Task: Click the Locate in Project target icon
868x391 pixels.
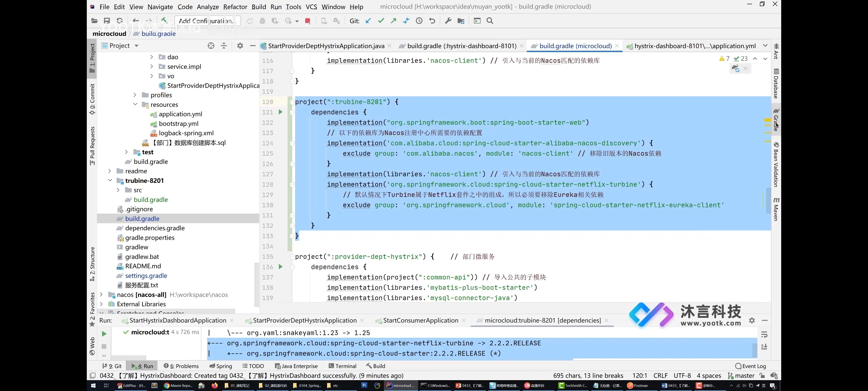Action: point(211,46)
